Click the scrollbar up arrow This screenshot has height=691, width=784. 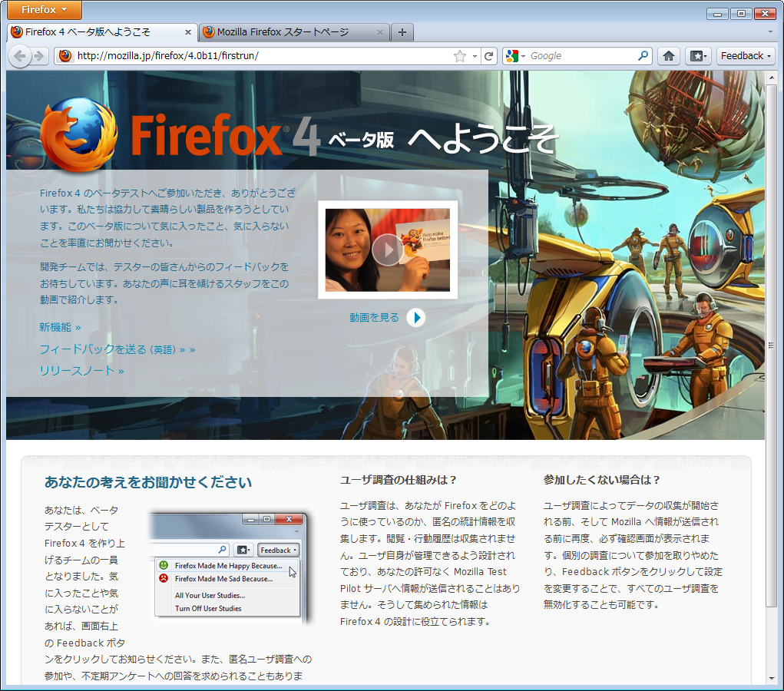[x=772, y=78]
